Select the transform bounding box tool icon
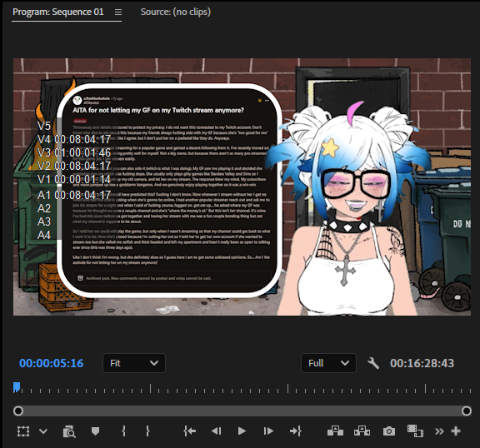 (23, 431)
